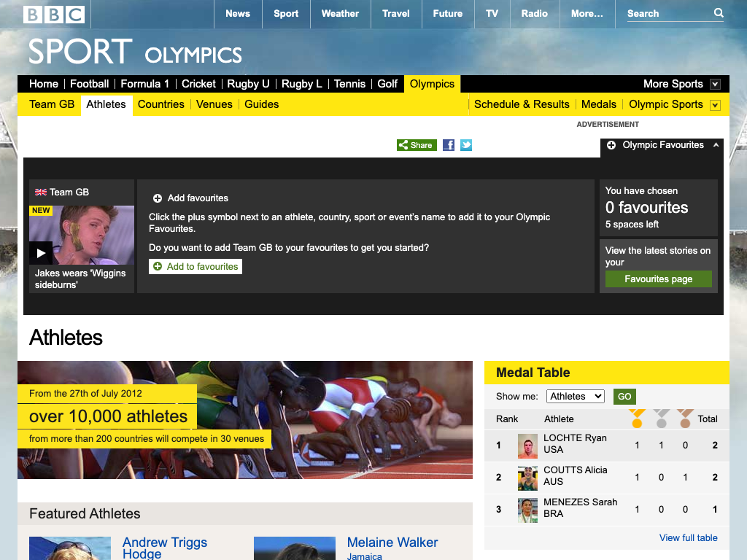This screenshot has width=747, height=560.
Task: Open the Favourites page button
Action: pyautogui.click(x=659, y=279)
